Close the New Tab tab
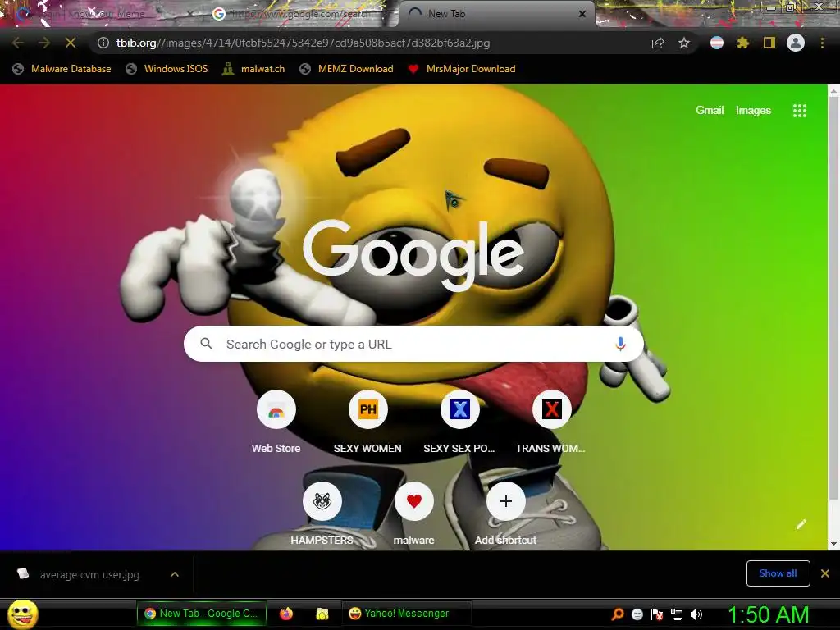Image resolution: width=840 pixels, height=630 pixels. point(582,14)
